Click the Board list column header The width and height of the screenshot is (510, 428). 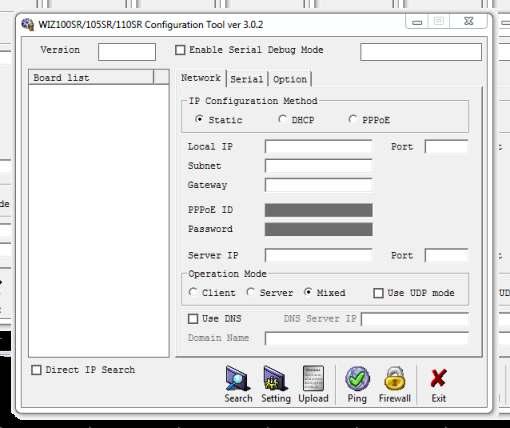tap(91, 77)
